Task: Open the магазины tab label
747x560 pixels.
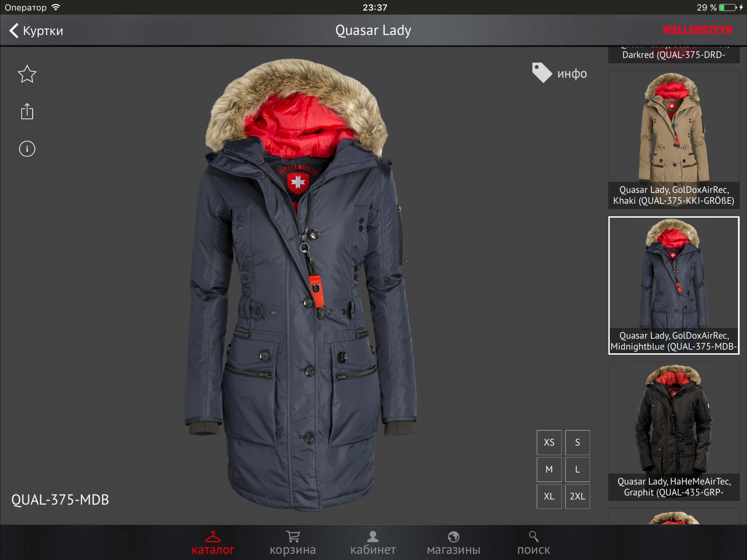Action: pyautogui.click(x=453, y=550)
